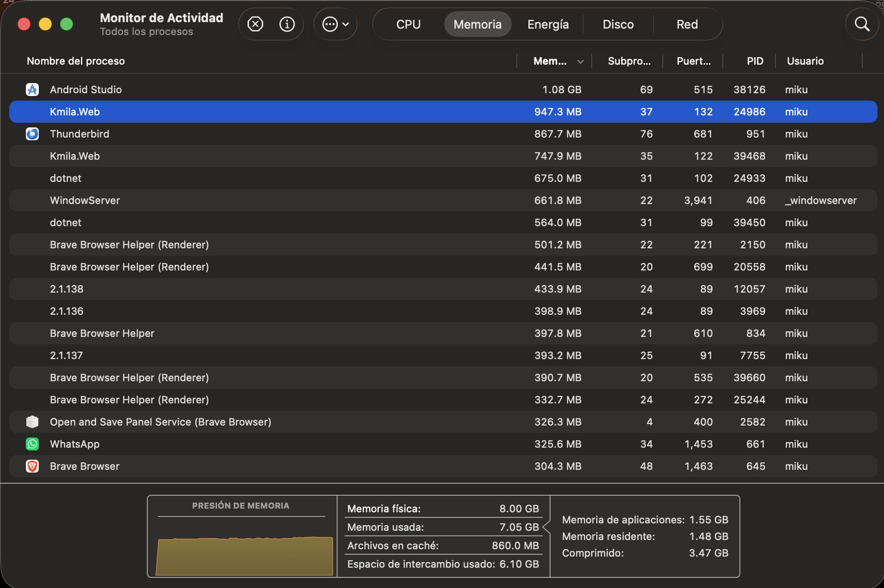Viewport: 884px width, 588px height.
Task: Click the search magnifier icon
Action: tap(862, 24)
